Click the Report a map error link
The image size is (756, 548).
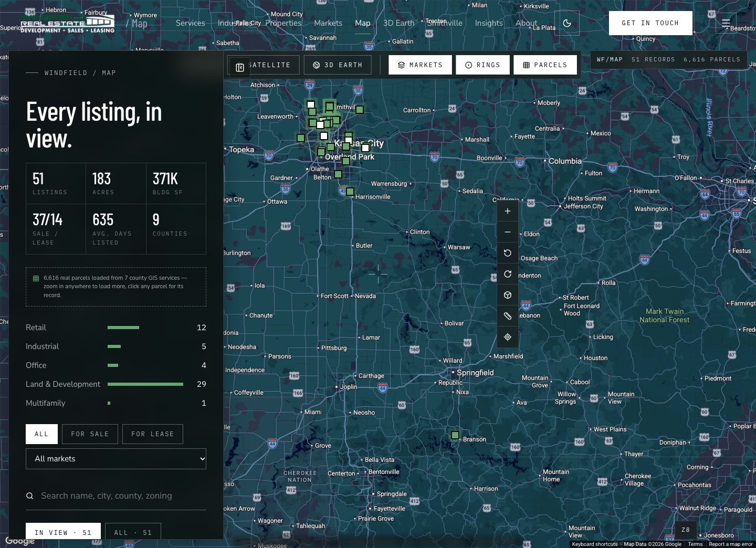tap(731, 544)
